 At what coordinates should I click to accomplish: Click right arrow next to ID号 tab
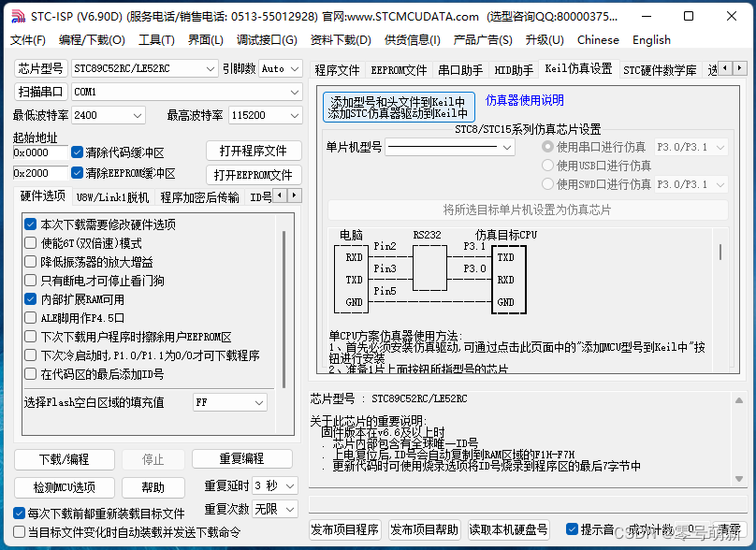click(x=295, y=195)
